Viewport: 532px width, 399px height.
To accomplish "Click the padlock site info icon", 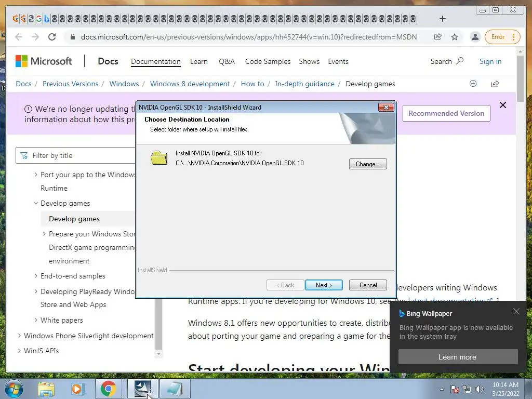I will point(72,37).
